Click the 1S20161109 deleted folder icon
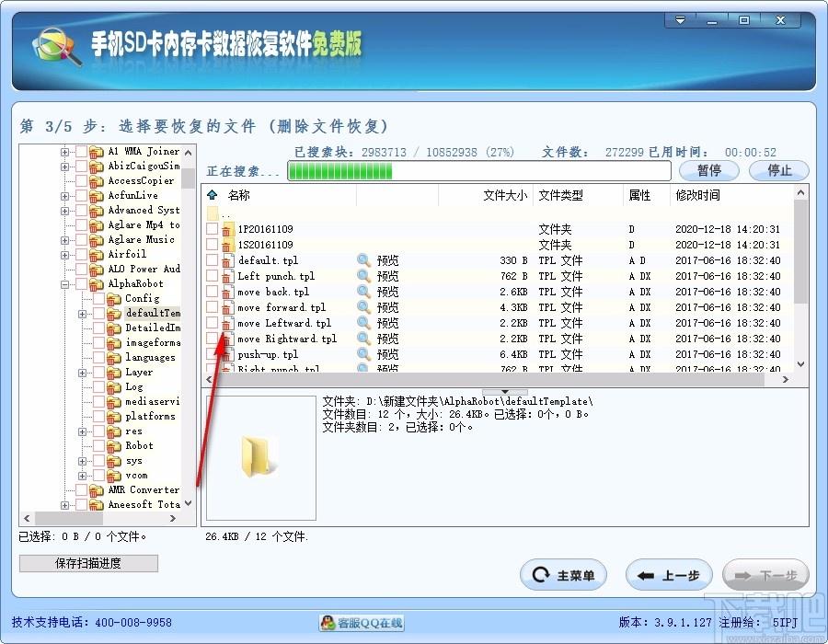 click(227, 245)
